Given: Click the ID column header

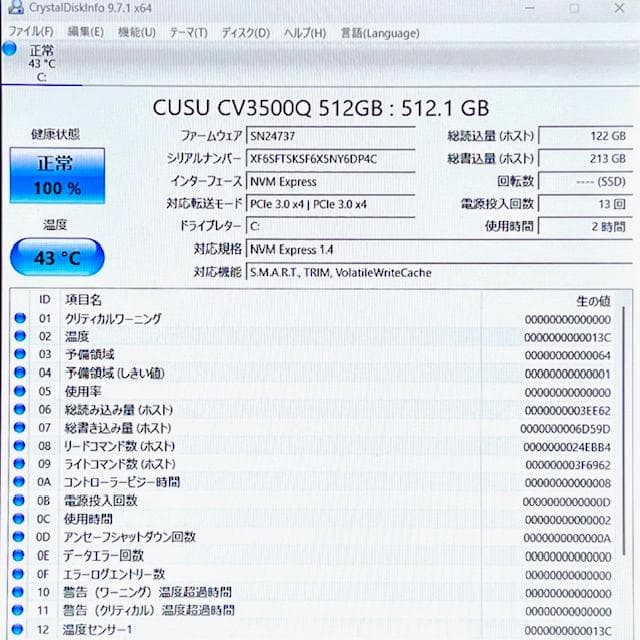Looking at the screenshot, I should (45, 300).
